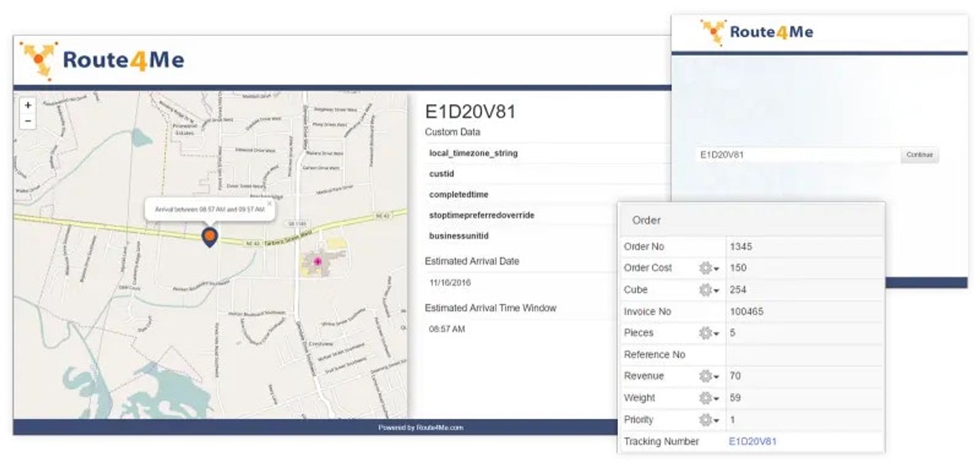
Task: Click the Reference No label
Action: coord(655,354)
